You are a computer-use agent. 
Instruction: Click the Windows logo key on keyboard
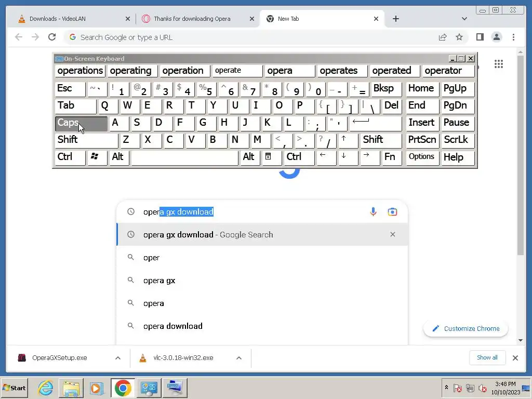(x=97, y=157)
